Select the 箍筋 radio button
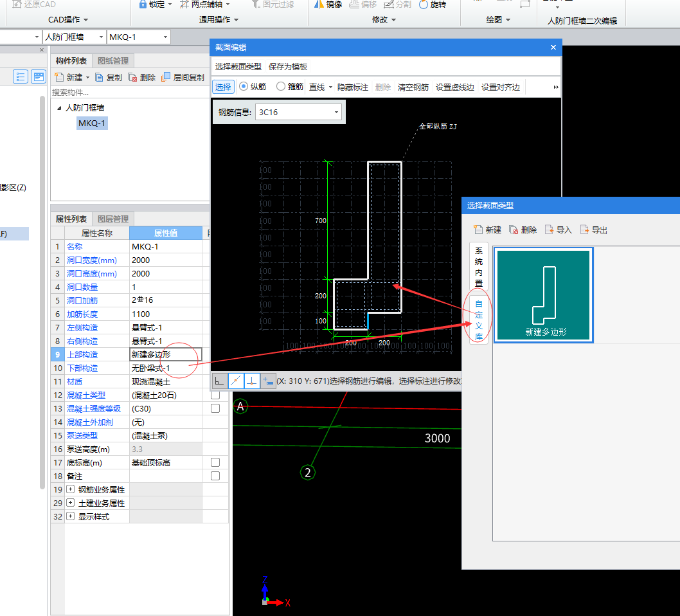Image resolution: width=680 pixels, height=616 pixels. [x=281, y=86]
